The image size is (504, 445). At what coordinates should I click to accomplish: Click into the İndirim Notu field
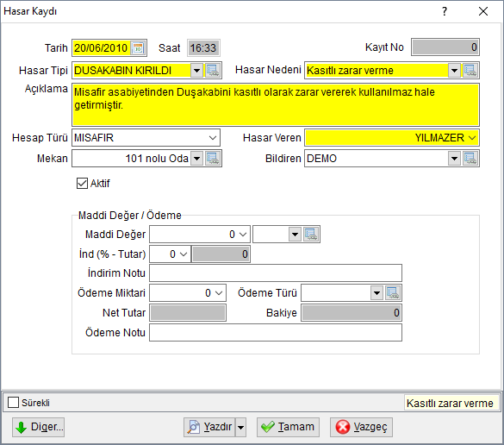tap(276, 273)
